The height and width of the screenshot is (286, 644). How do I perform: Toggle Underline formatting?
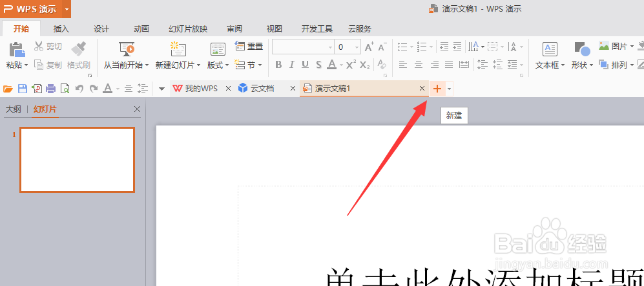tap(305, 65)
